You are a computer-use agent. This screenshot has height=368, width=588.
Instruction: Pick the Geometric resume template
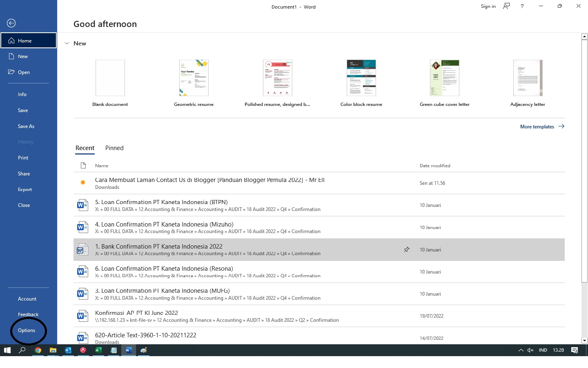tap(194, 83)
